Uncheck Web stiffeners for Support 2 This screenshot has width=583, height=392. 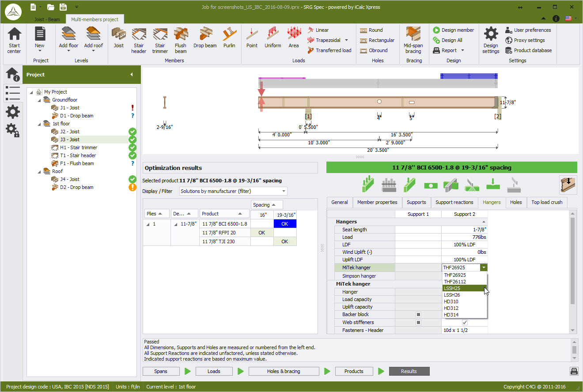[x=465, y=323]
